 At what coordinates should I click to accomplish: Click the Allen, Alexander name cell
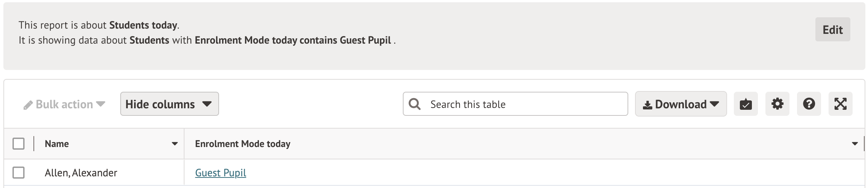click(81, 173)
